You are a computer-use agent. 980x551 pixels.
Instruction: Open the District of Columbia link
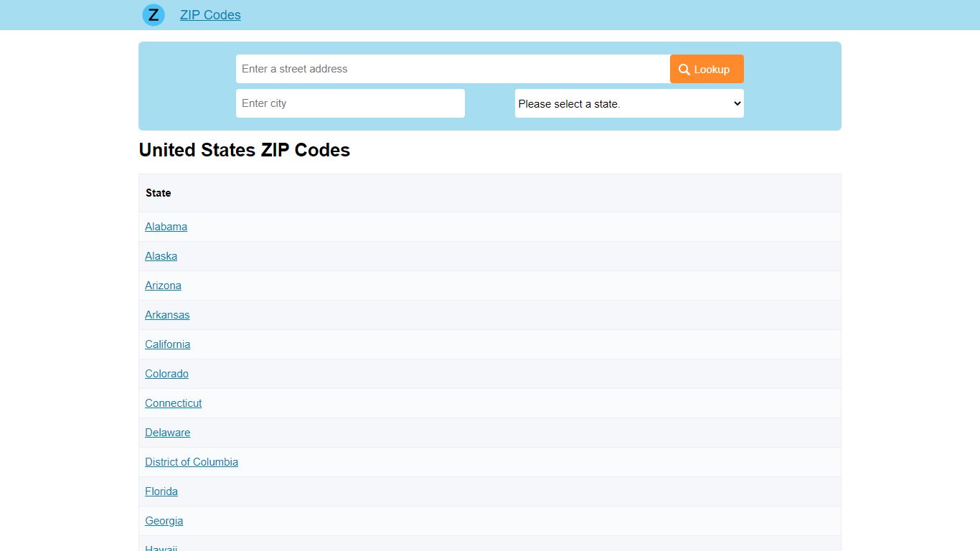tap(192, 462)
